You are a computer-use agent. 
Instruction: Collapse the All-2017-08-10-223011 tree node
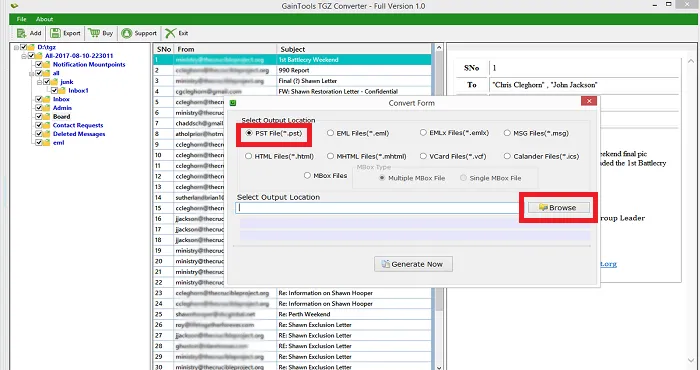pyautogui.click(x=24, y=56)
